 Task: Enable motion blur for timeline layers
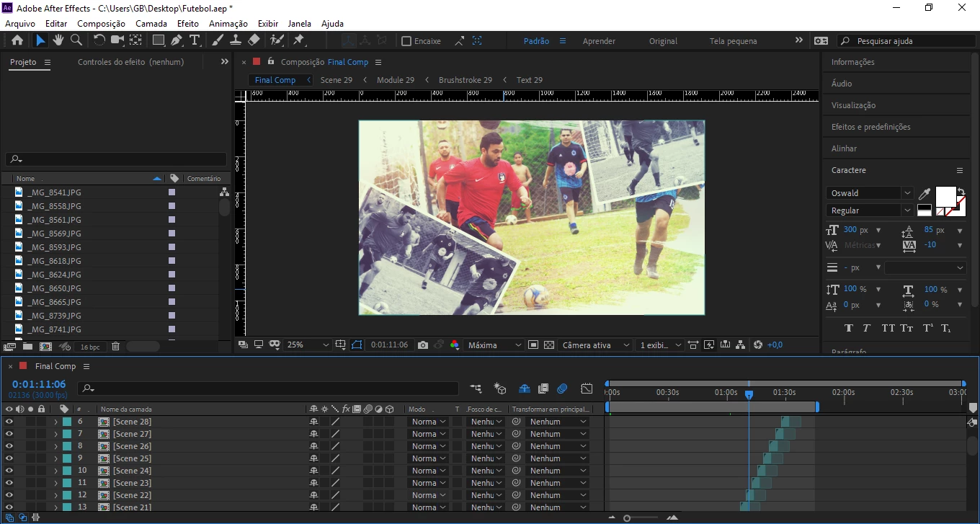(x=562, y=388)
